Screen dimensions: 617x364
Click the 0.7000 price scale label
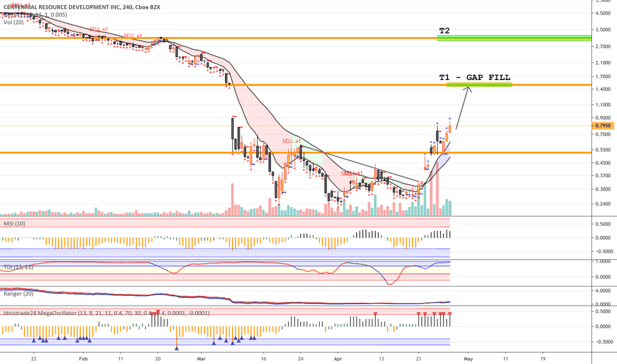pos(603,134)
